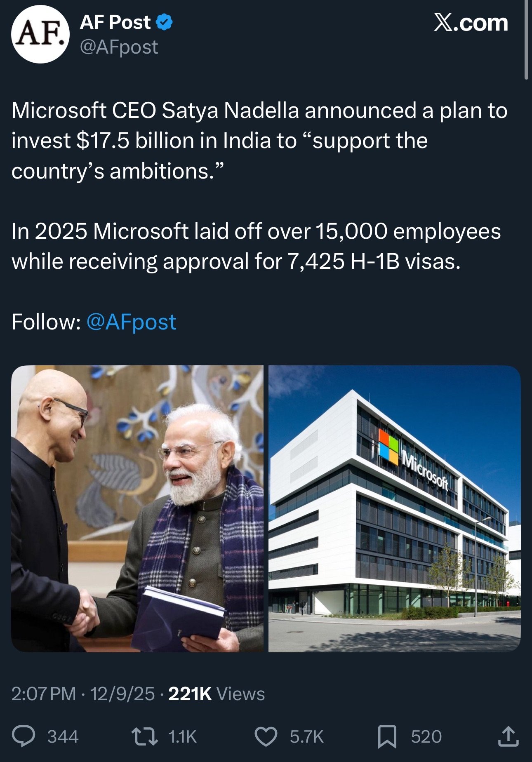
Task: View the Nadella and Modi handshake photo
Action: 137,508
